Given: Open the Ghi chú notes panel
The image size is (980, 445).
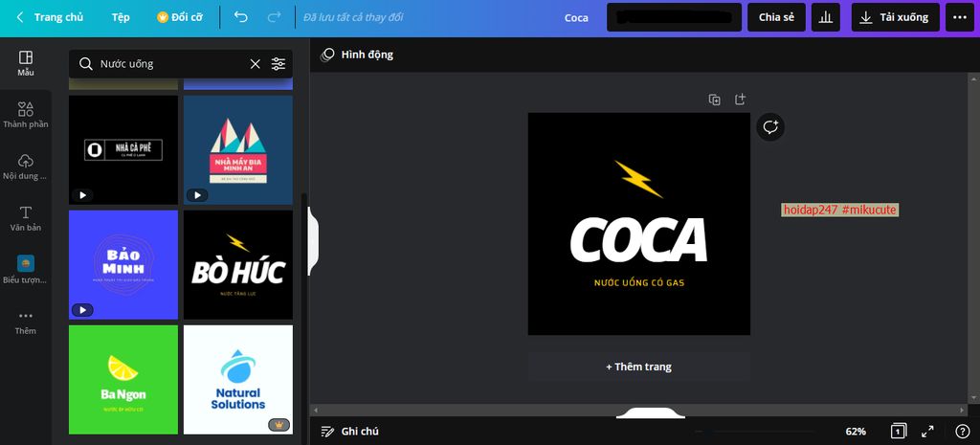Looking at the screenshot, I should 350,432.
